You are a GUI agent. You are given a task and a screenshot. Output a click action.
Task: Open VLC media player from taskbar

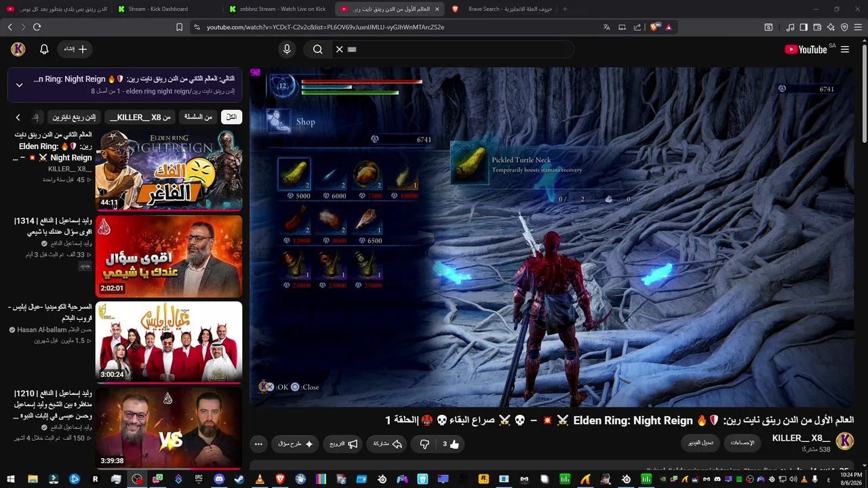[260, 479]
